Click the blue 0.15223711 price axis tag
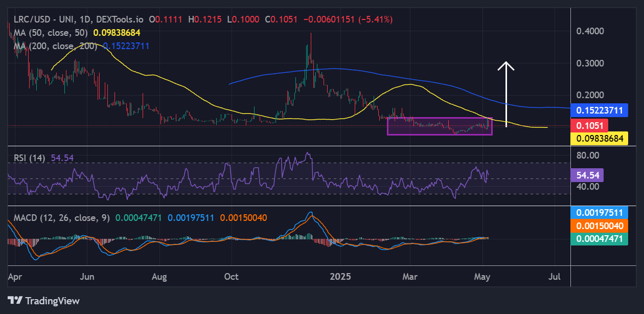The image size is (644, 314). 599,110
